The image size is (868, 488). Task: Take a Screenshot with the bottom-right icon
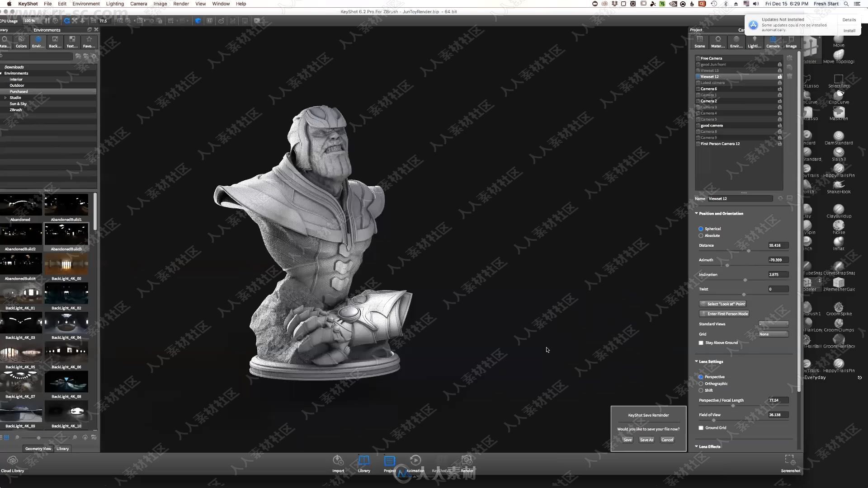click(x=790, y=464)
